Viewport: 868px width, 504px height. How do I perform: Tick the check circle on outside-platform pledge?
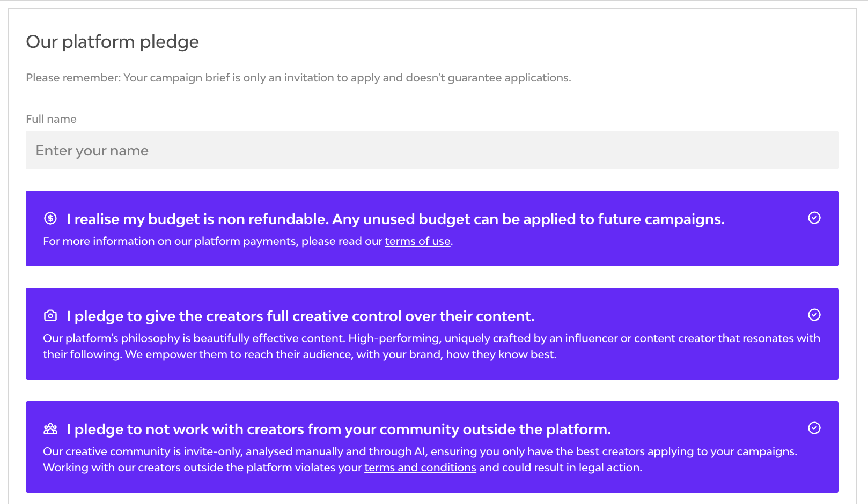[x=814, y=428]
